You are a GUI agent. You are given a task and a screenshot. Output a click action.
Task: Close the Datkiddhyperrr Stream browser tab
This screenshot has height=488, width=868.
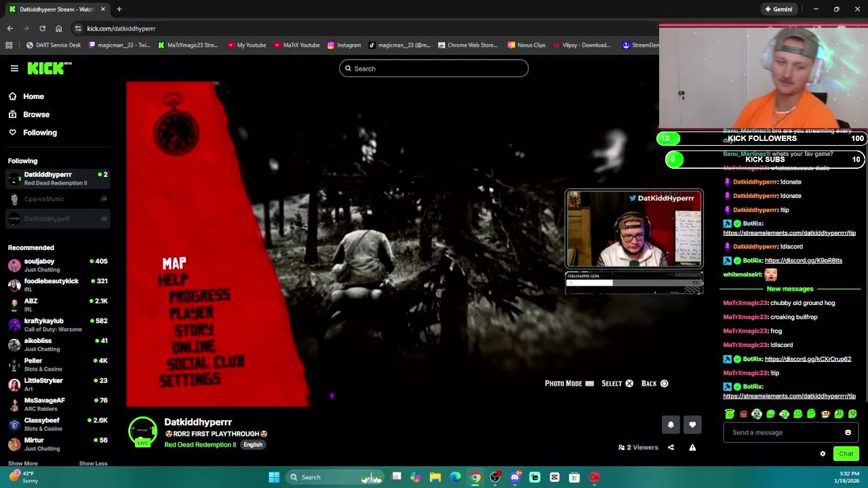point(103,9)
